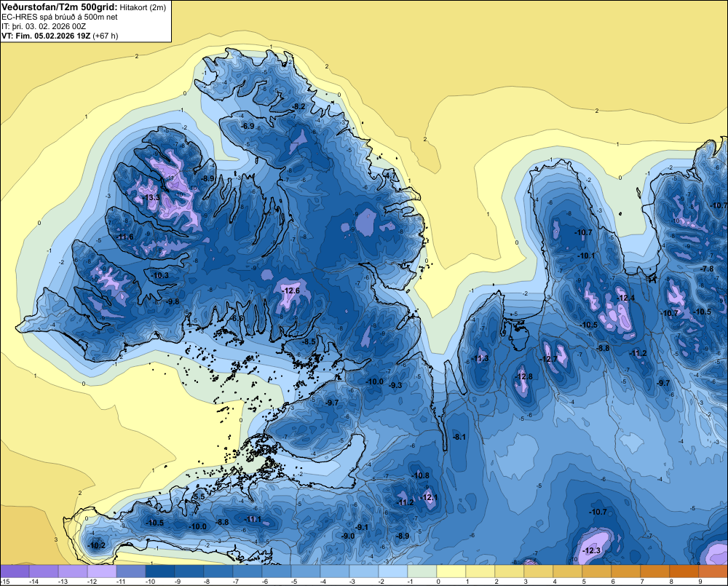
Task: Pick the legend swatch between 8 and 9
Action: tap(684, 571)
